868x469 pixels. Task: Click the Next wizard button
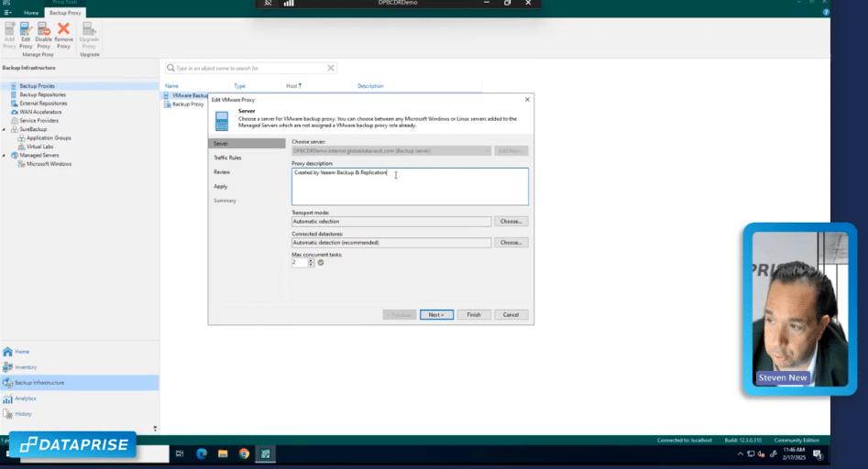pyautogui.click(x=436, y=315)
